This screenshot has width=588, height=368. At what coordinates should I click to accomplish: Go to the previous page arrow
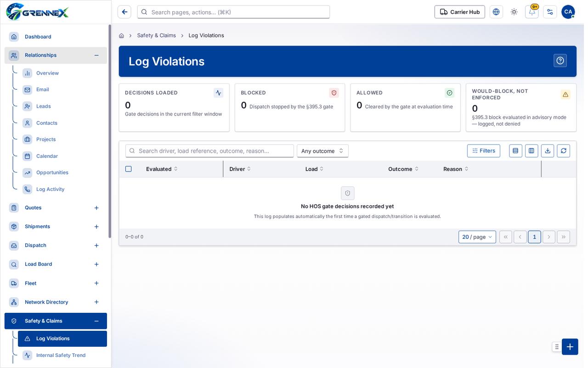tap(520, 237)
